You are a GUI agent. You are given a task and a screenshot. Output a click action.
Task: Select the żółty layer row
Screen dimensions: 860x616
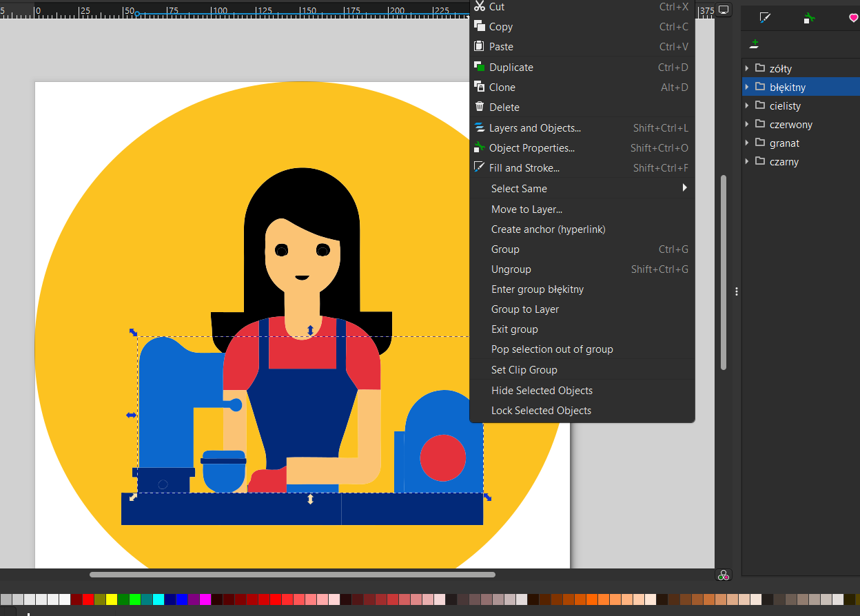(801, 68)
